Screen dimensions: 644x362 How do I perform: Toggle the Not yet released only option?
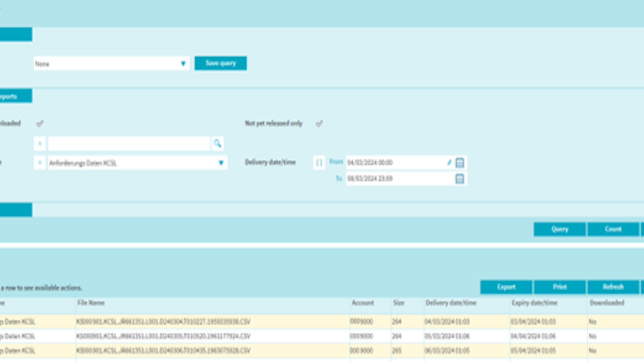(319, 124)
